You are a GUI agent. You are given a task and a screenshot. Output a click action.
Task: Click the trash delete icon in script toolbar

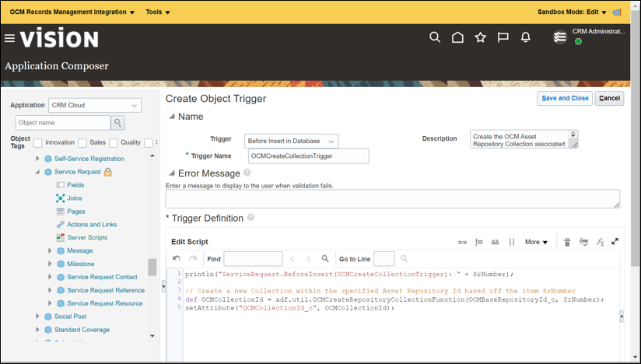tap(567, 242)
